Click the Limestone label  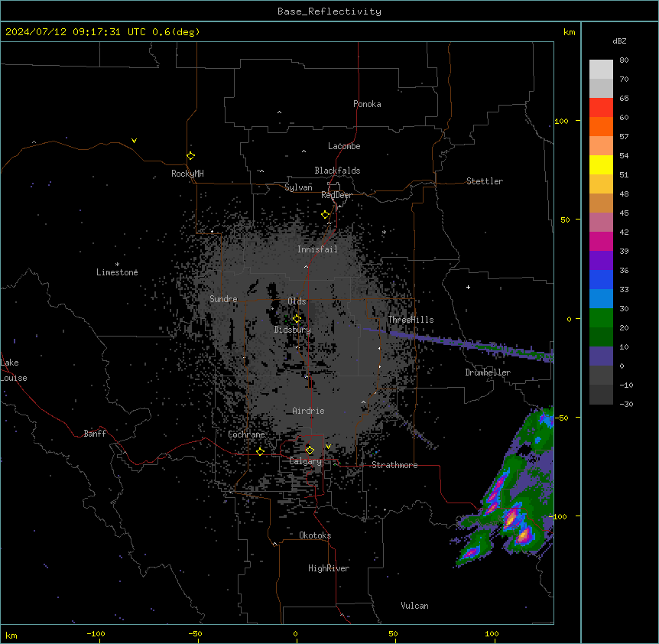tap(117, 272)
